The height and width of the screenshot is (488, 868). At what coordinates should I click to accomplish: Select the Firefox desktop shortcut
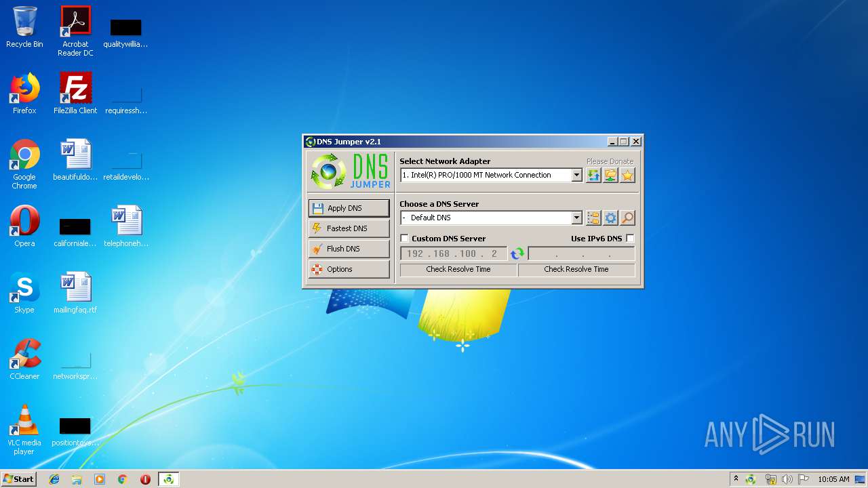[24, 93]
